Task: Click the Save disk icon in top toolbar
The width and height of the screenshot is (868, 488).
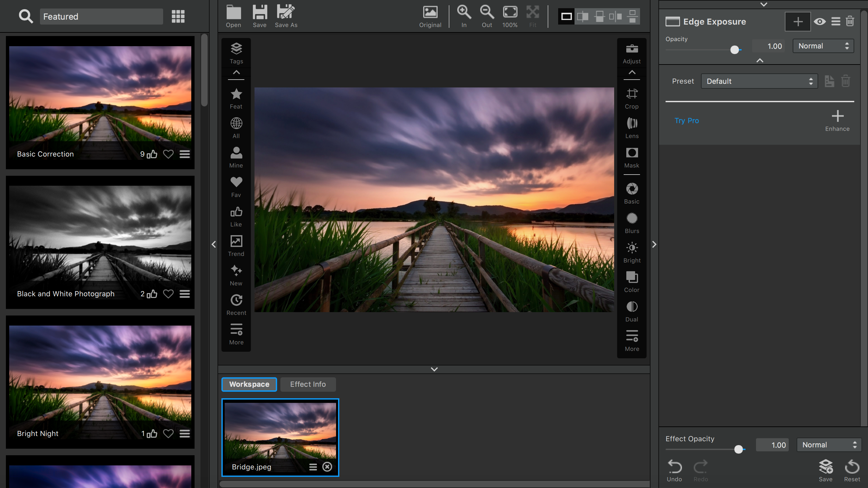Action: pos(259,16)
